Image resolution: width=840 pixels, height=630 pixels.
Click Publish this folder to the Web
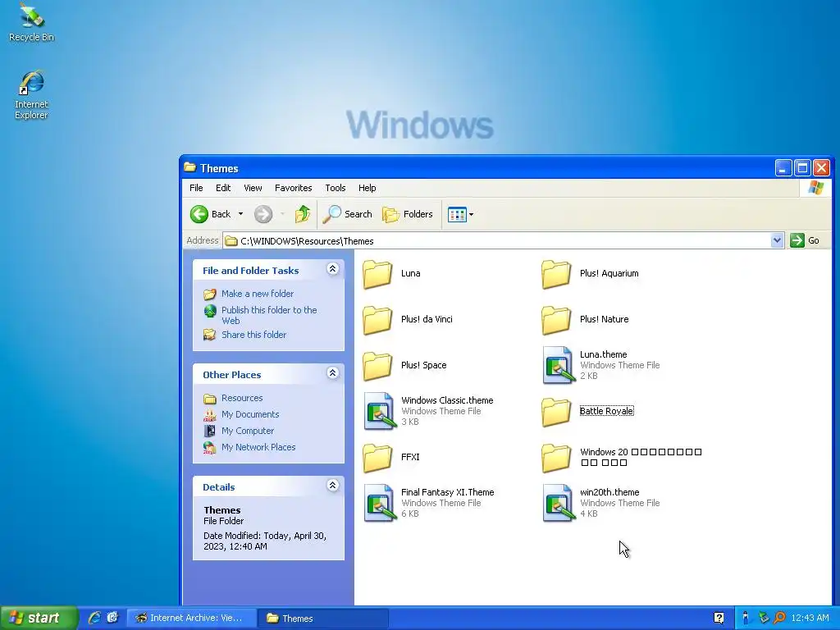[x=269, y=315]
